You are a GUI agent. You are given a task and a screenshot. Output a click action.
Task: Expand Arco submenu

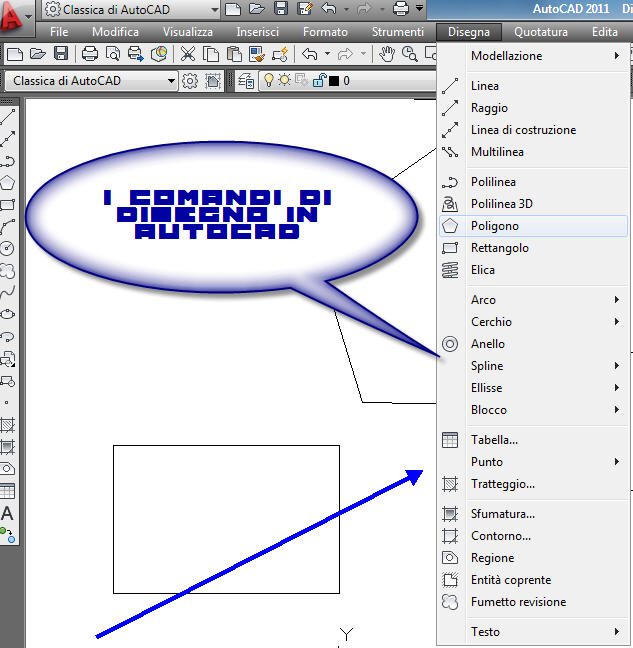click(534, 300)
